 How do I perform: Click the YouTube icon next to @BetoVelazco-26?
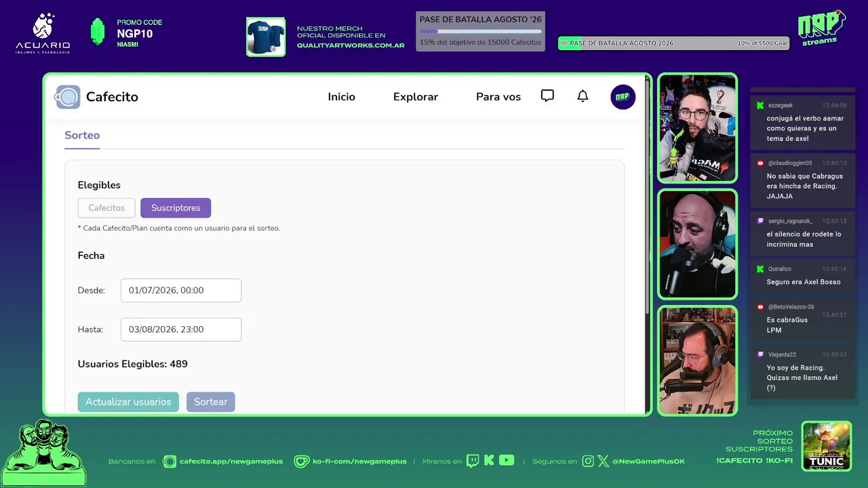(761, 307)
